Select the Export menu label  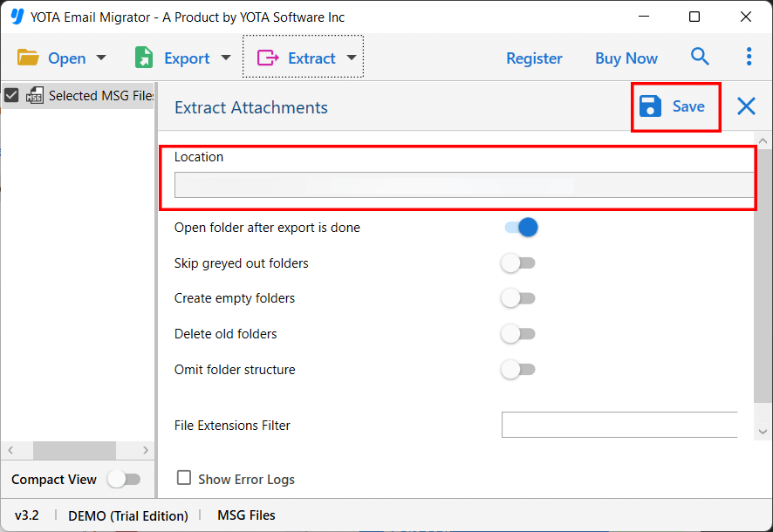pyautogui.click(x=187, y=58)
